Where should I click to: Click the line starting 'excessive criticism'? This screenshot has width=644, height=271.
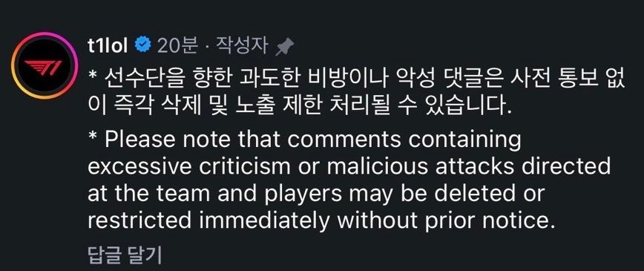coord(349,168)
